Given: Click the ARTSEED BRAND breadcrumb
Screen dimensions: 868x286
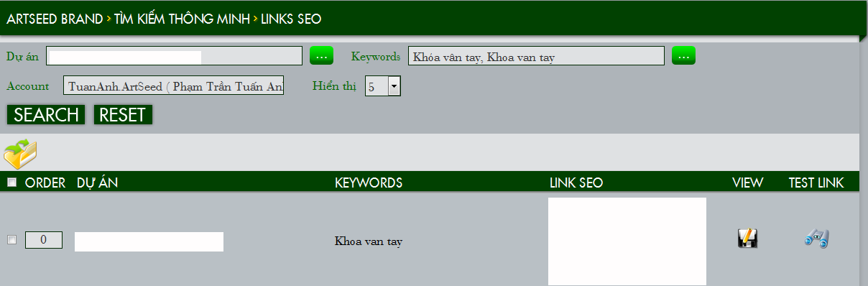Looking at the screenshot, I should 55,19.
